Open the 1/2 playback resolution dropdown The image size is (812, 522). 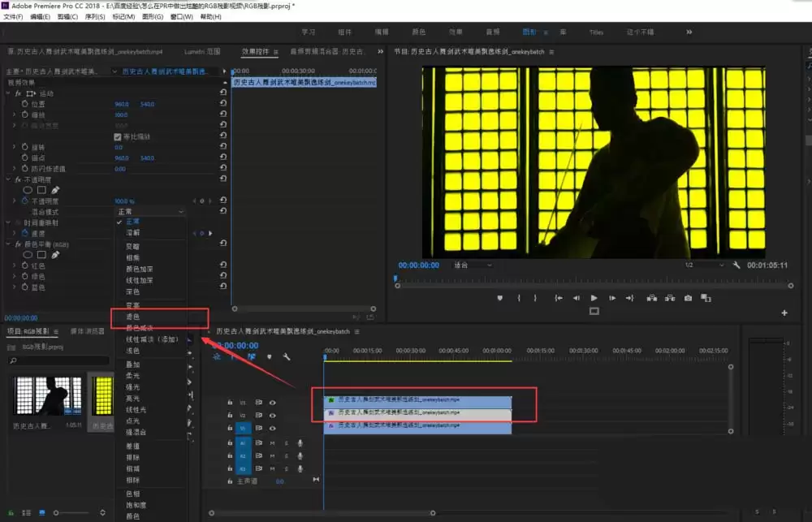[704, 265]
